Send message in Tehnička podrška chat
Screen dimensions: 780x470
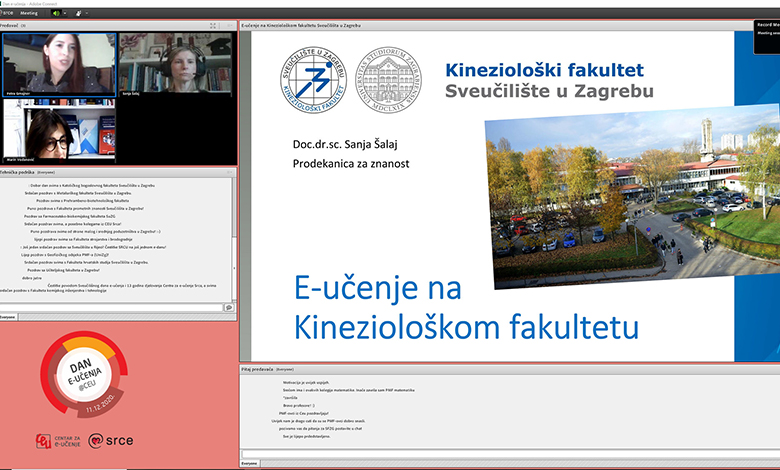pos(229,307)
